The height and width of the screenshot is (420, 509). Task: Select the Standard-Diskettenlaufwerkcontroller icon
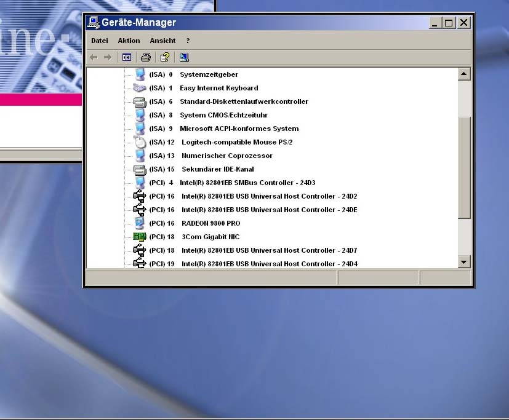point(140,102)
